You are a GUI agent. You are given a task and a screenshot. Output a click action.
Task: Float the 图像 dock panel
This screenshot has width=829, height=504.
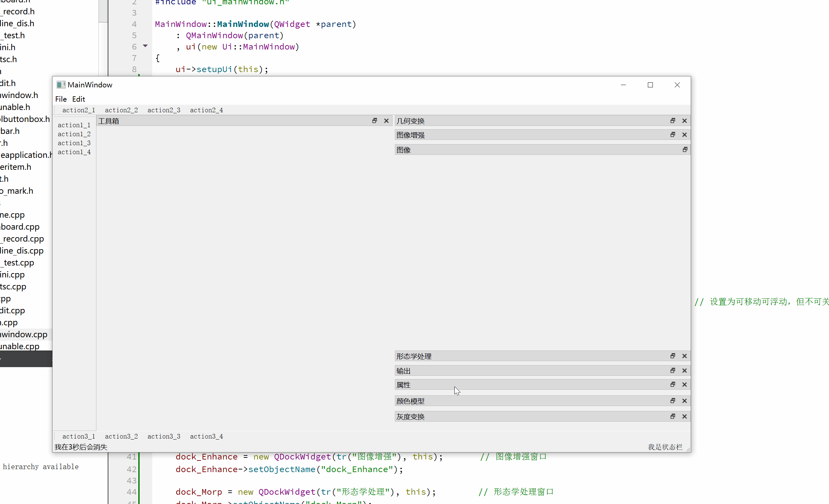click(685, 150)
